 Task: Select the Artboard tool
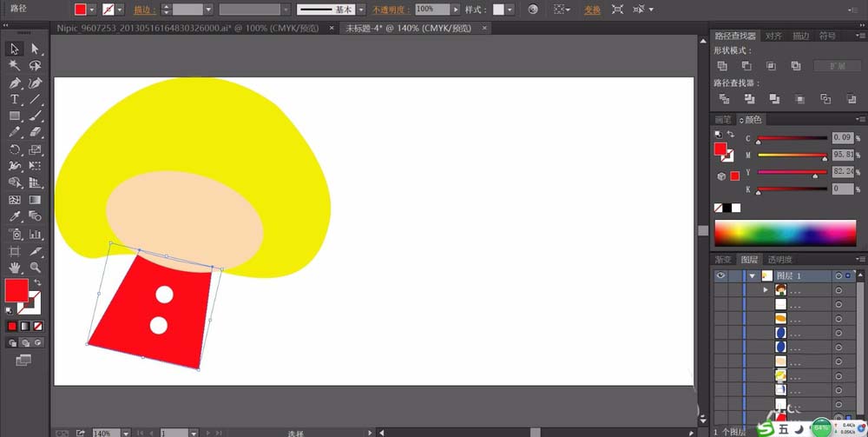coord(15,251)
